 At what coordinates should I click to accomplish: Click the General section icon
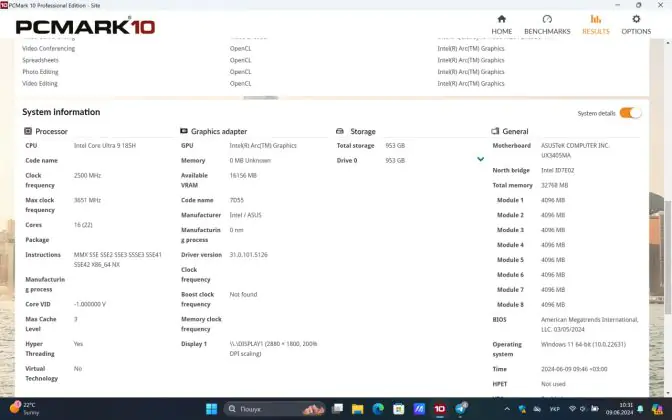tap(495, 131)
